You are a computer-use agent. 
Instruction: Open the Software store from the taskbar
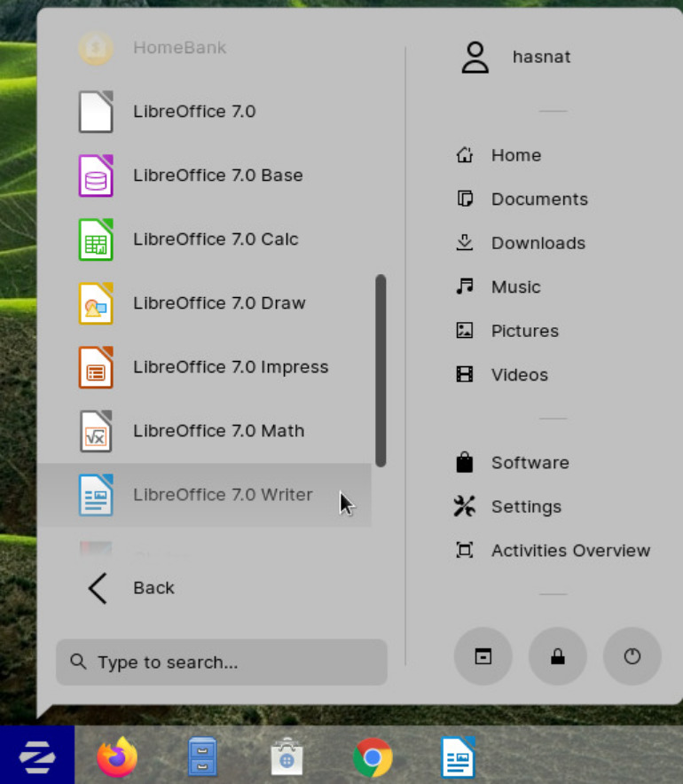coord(287,757)
